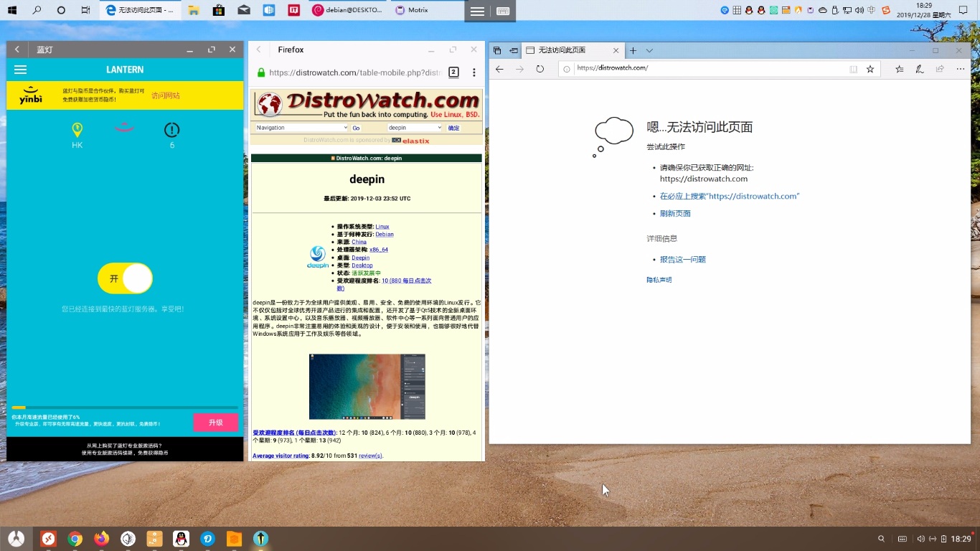Open the Edge favorites hub icon
Viewport: 980px width, 551px height.
[x=900, y=69]
